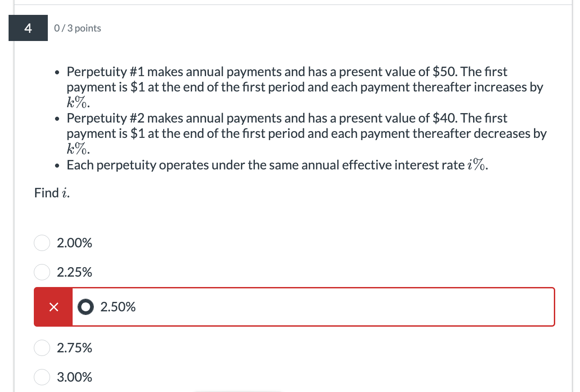Screen dimensions: 580x392
Task: Click the 0 / 3 points score label
Action: point(77,28)
